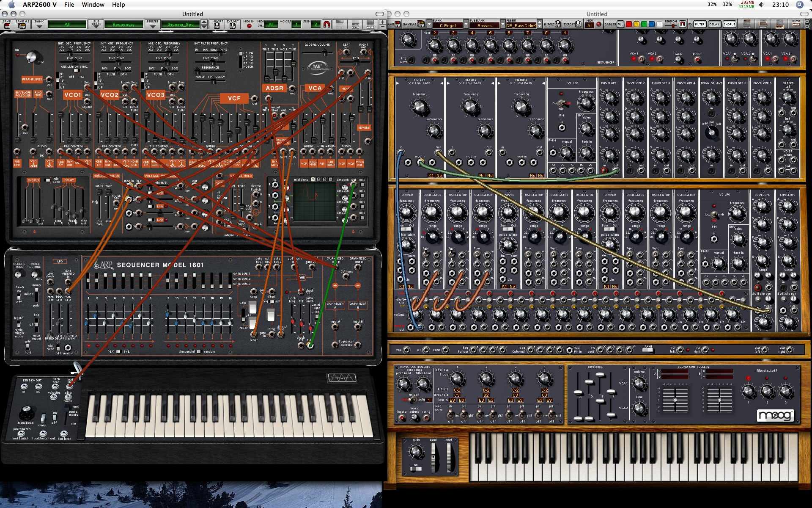Click the cables ALL button
The height and width of the screenshot is (508, 812).
(620, 24)
